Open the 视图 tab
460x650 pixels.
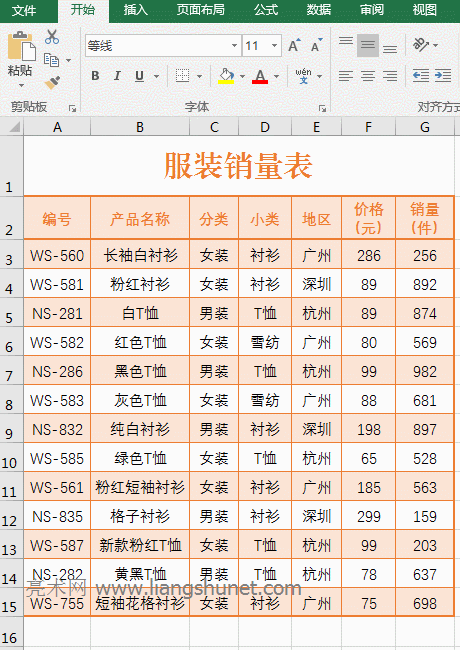coord(425,10)
